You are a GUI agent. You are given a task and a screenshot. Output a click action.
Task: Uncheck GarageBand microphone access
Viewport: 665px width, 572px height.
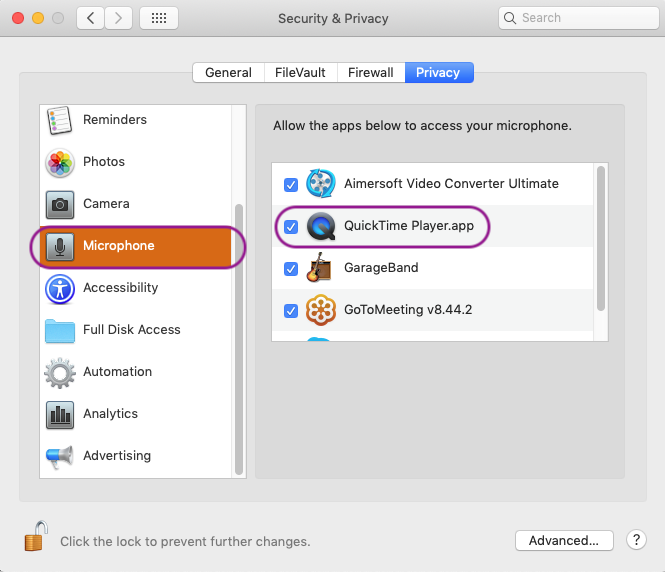(291, 269)
